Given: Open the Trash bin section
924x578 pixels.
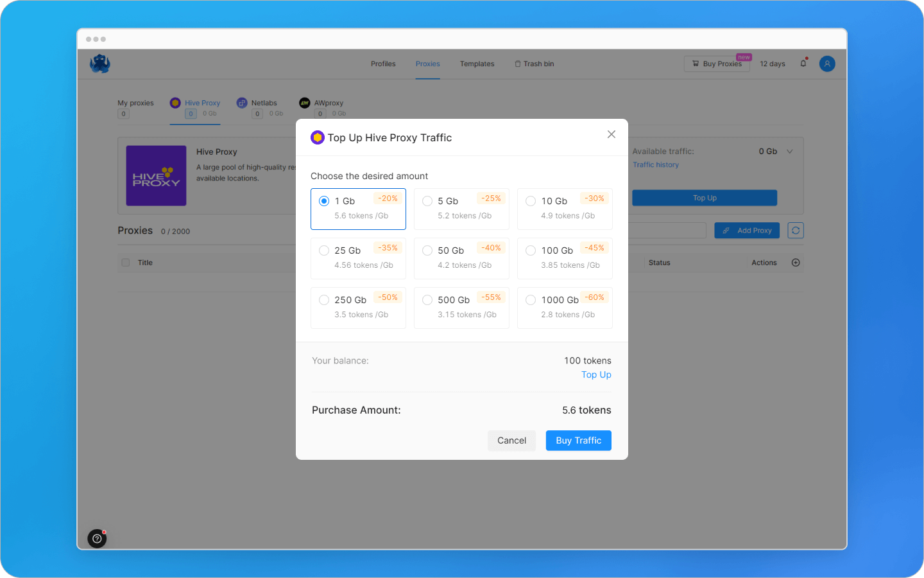Looking at the screenshot, I should tap(534, 64).
